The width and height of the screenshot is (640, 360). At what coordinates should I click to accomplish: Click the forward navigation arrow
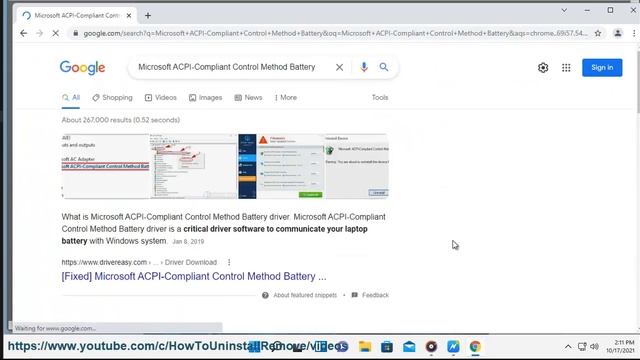coord(40,33)
